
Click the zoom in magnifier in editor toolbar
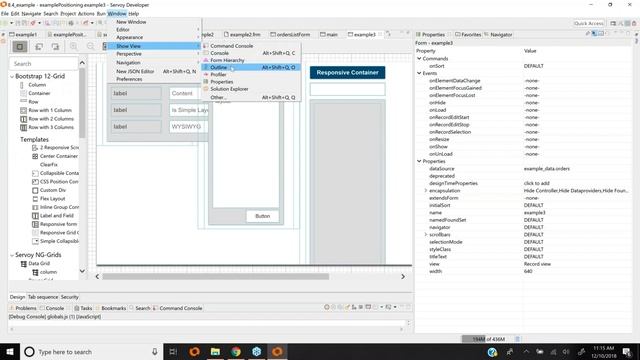tap(73, 47)
